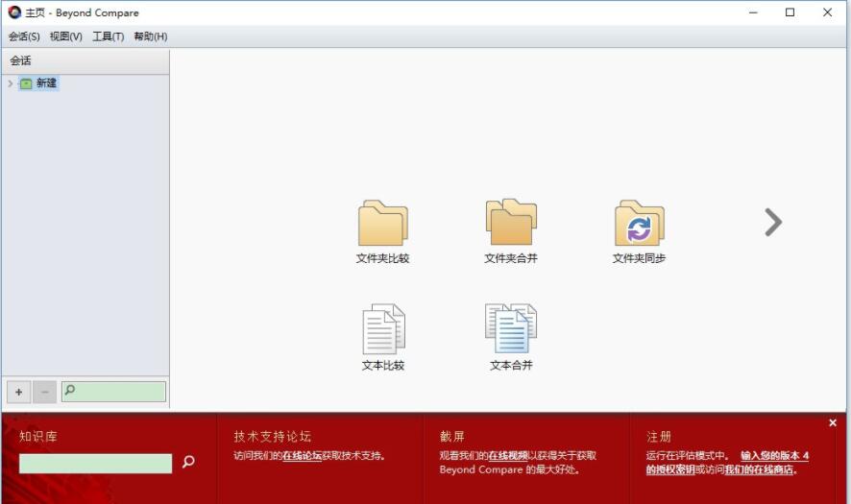
Task: Maximize the Beyond Compare window
Action: 790,12
